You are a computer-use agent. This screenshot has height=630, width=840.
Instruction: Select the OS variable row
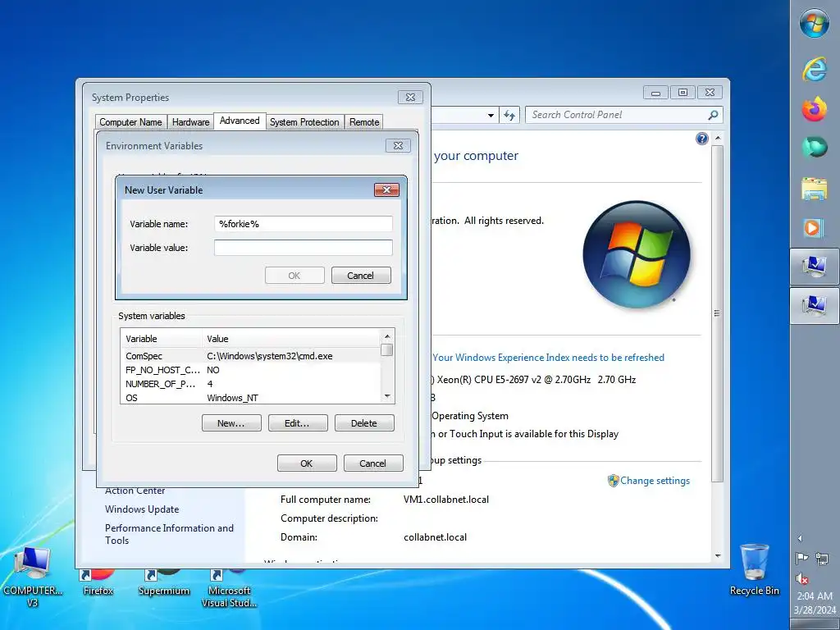tap(250, 398)
